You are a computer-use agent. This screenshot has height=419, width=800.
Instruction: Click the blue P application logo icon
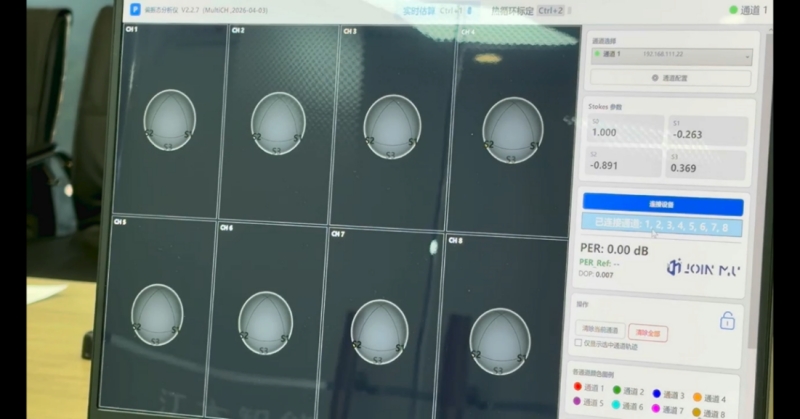tap(135, 9)
